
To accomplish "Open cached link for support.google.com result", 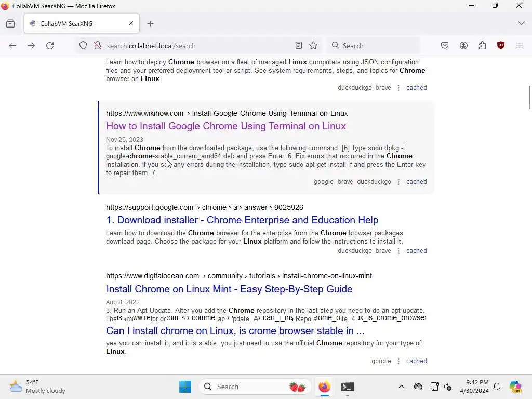I will pos(417,251).
